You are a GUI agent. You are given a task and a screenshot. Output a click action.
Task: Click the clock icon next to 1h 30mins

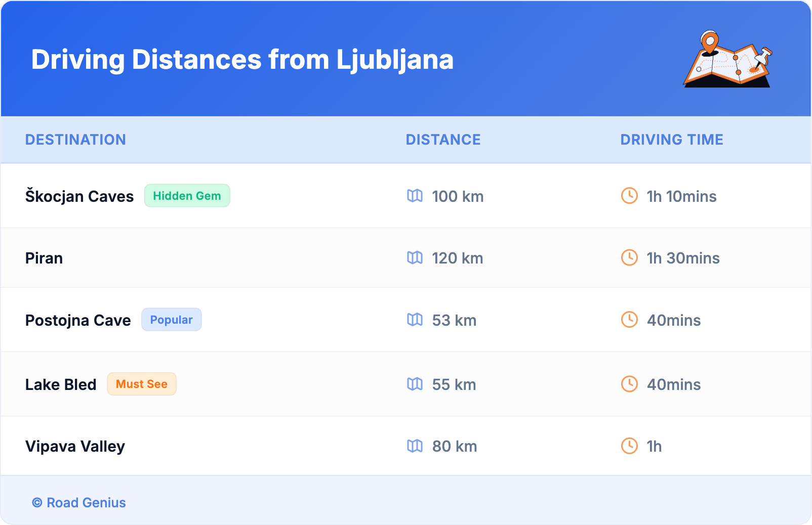(x=629, y=258)
